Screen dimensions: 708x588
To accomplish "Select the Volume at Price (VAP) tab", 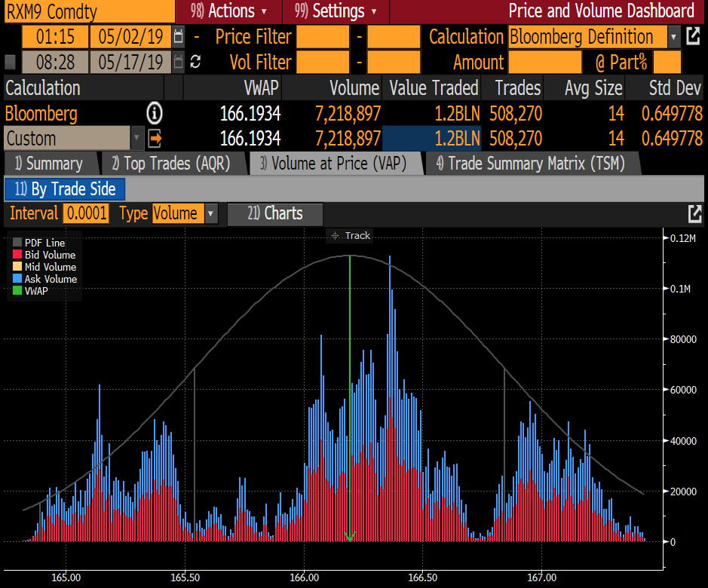I will (x=334, y=164).
